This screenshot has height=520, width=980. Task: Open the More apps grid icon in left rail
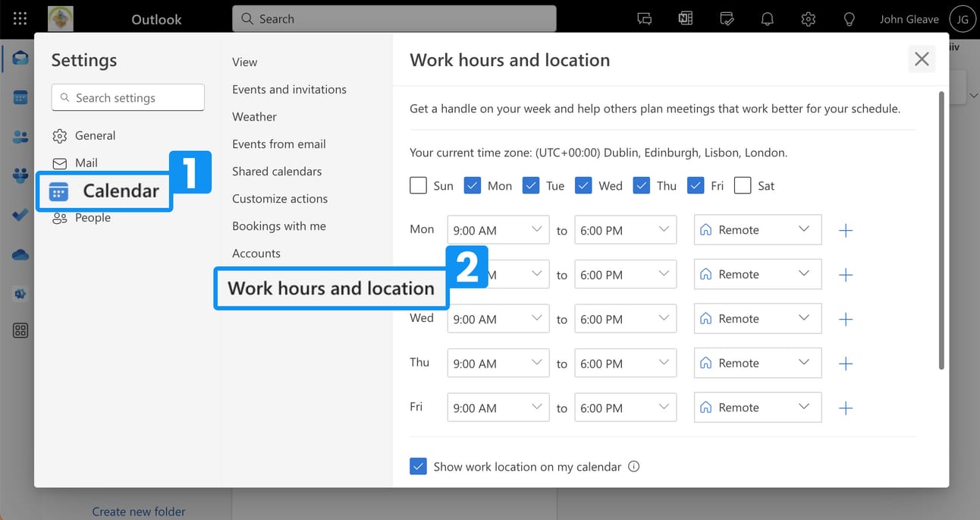click(x=20, y=330)
